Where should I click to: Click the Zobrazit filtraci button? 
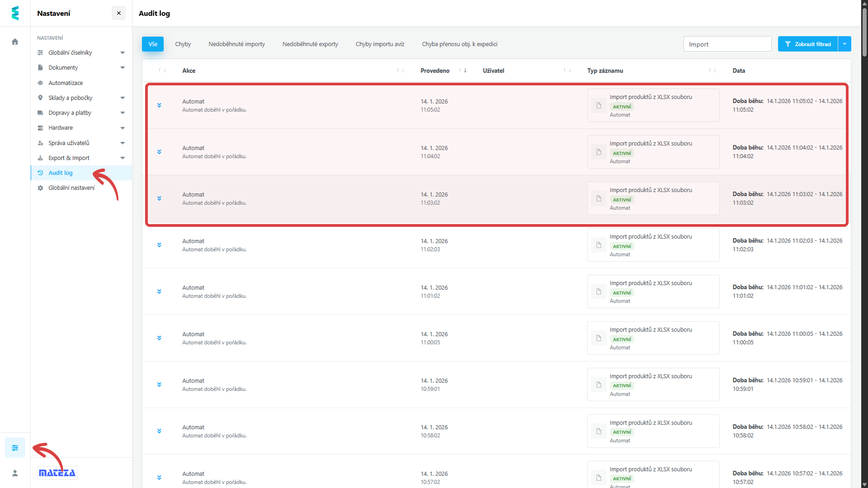(808, 44)
